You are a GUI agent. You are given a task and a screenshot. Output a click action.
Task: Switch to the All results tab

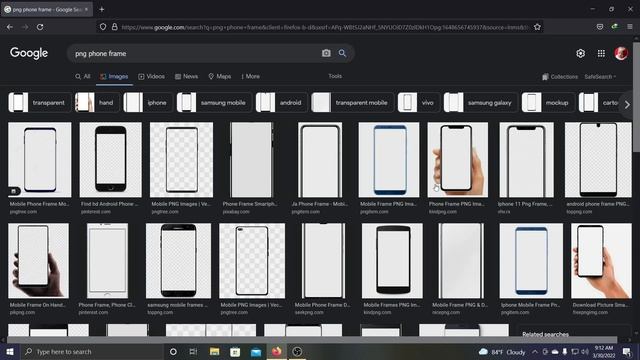(82, 76)
